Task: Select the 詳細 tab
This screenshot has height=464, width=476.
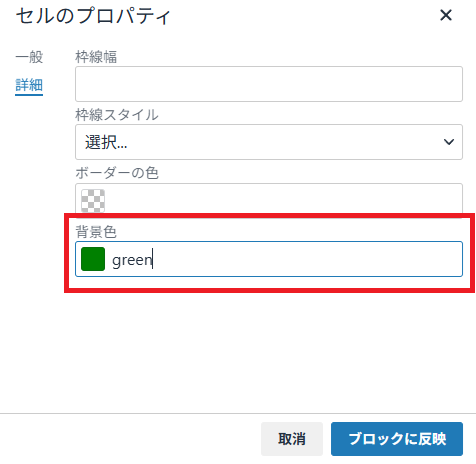Action: tap(29, 85)
